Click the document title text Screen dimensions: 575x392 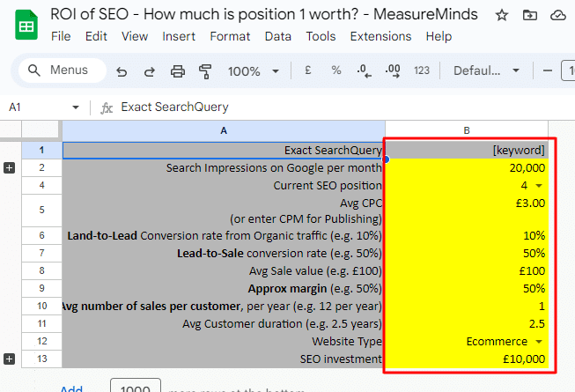coord(263,14)
